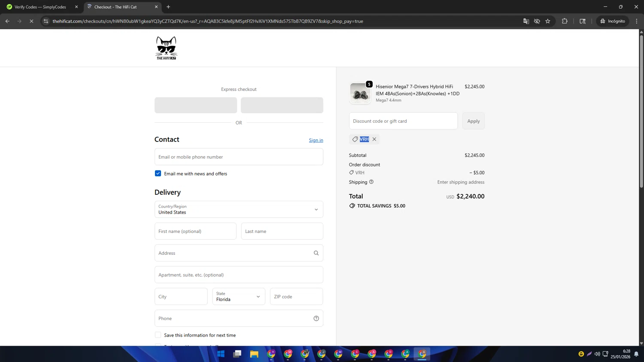The width and height of the screenshot is (644, 362).
Task: Focus the Apartment, suite, etc. field
Action: (x=239, y=275)
